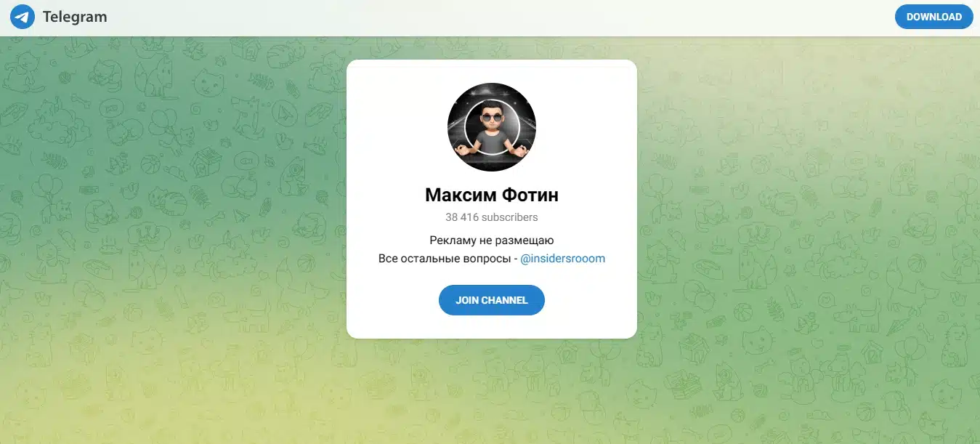The height and width of the screenshot is (444, 980).
Task: Select the channel title Максим Фотин
Action: (492, 195)
